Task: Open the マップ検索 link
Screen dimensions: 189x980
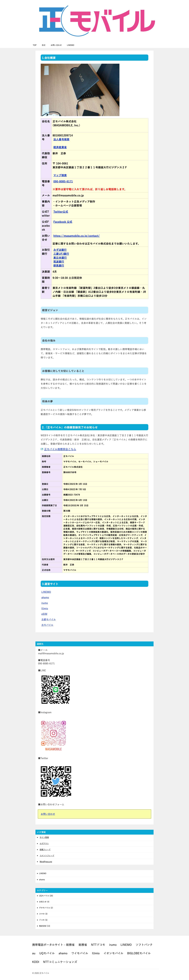Action: 60,175
